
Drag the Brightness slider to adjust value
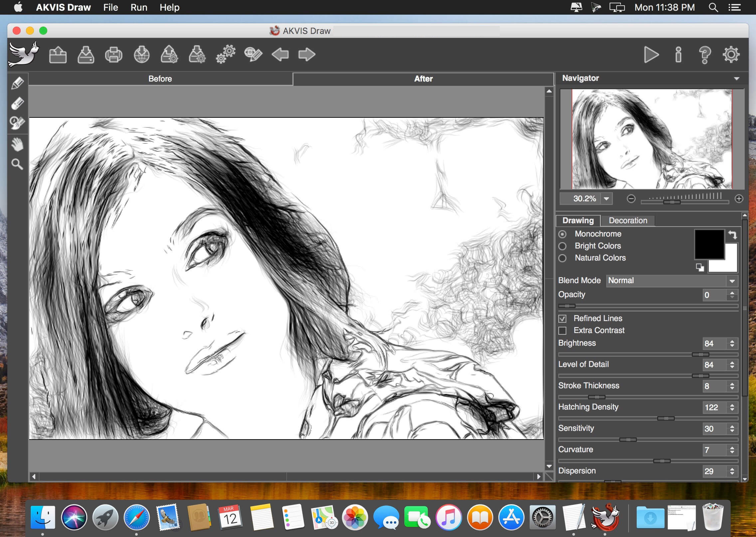701,353
